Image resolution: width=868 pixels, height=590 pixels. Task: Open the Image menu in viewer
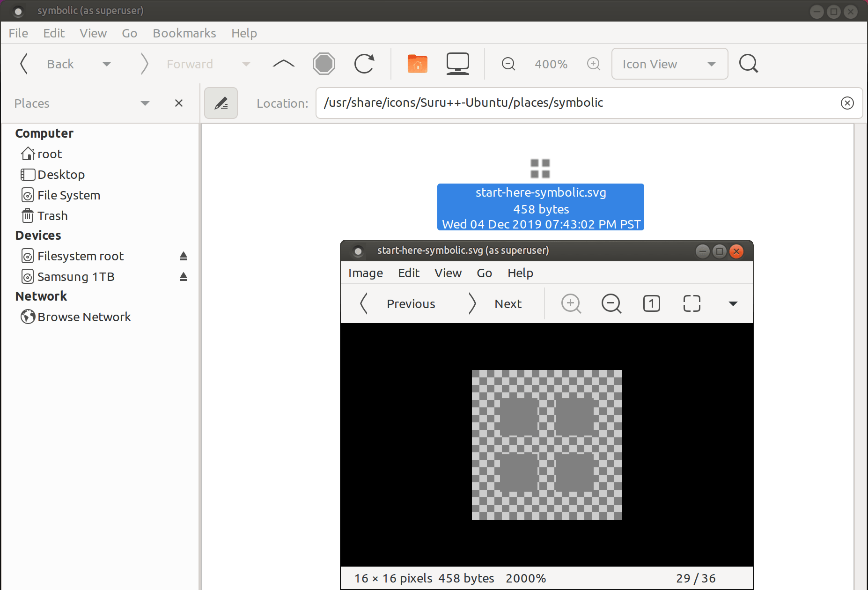click(366, 273)
